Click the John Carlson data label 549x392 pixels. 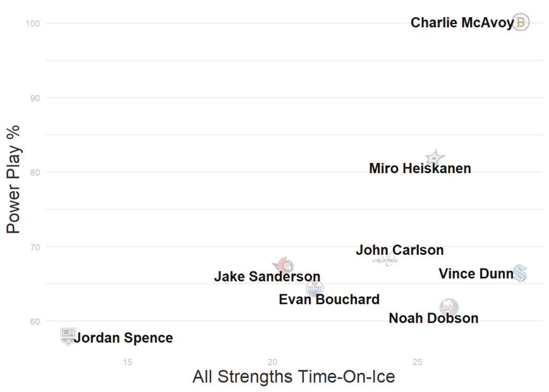(399, 250)
